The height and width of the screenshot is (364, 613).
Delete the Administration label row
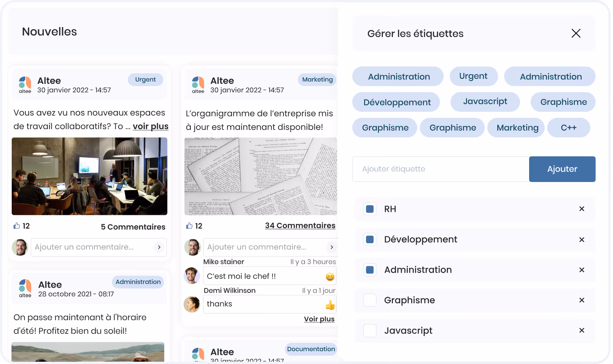582,270
